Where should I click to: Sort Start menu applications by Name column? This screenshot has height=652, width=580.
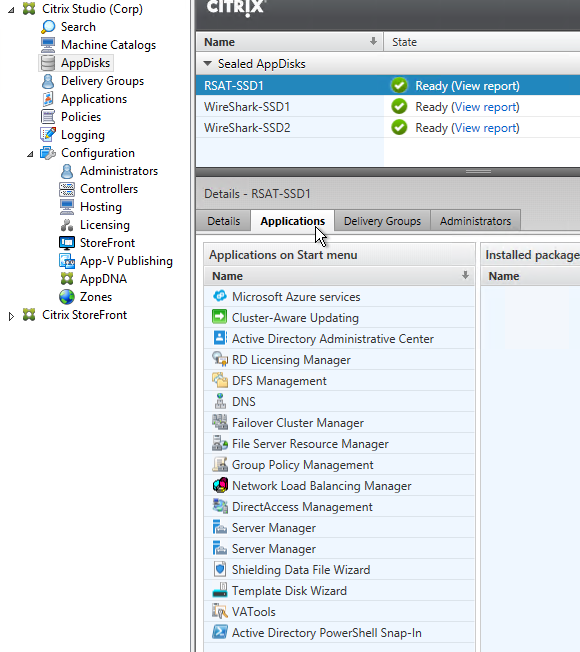click(339, 276)
